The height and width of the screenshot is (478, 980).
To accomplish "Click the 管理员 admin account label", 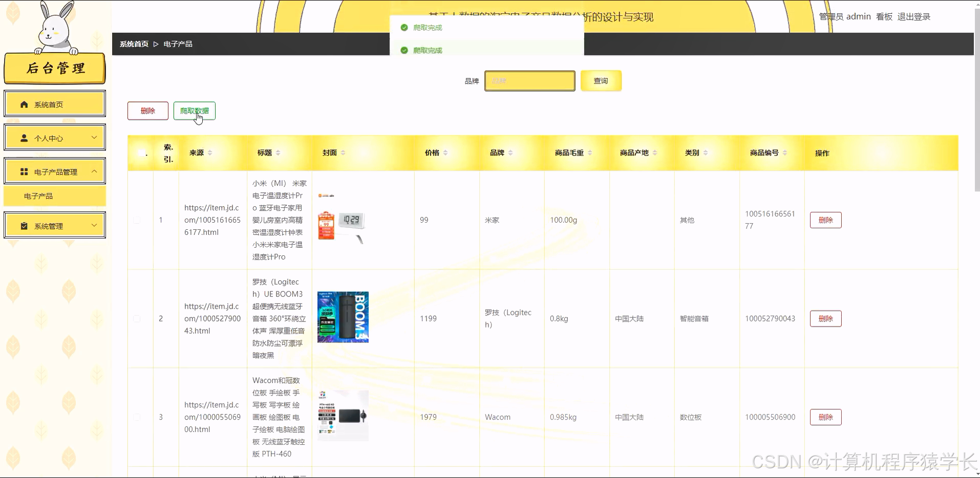I will click(845, 17).
